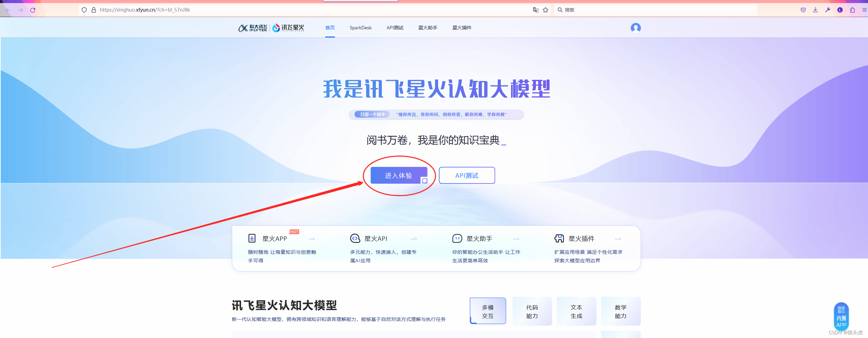This screenshot has width=868, height=338.
Task: Open the user profile avatar on site
Action: tap(635, 28)
